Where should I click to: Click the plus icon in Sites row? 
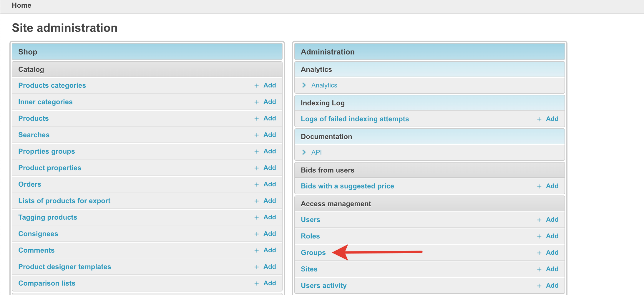[x=539, y=269]
